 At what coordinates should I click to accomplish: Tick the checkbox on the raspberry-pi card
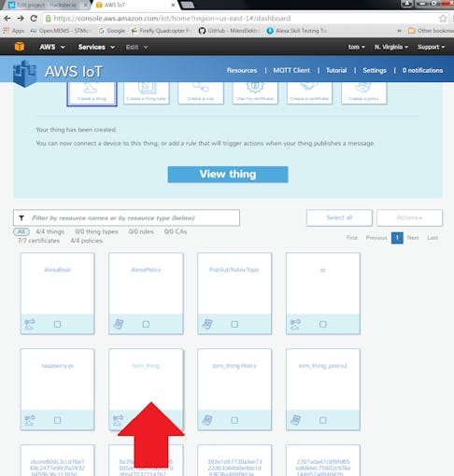(x=57, y=420)
